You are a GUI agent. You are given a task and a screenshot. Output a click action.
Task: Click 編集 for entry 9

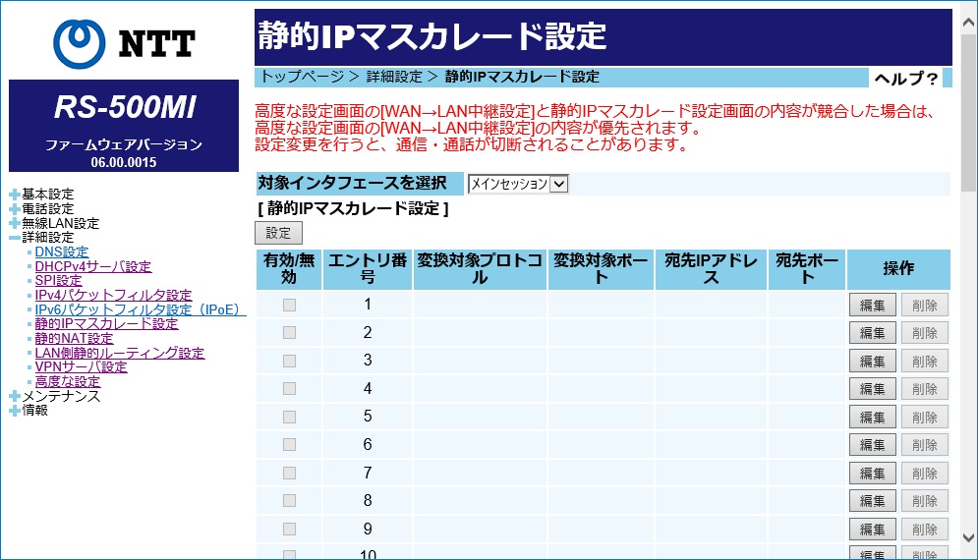click(872, 530)
